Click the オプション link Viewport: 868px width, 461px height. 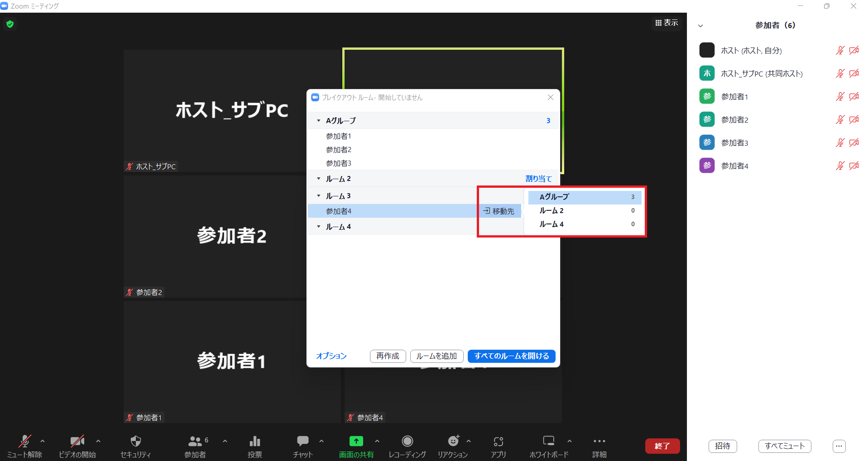tap(331, 356)
